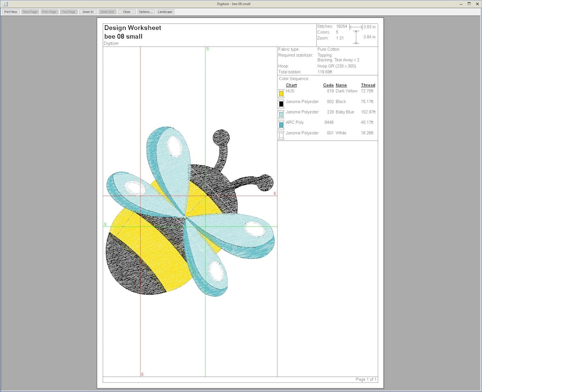Select the ARC Poly 0446 teal swatch
The height and width of the screenshot is (392, 578).
(x=281, y=125)
